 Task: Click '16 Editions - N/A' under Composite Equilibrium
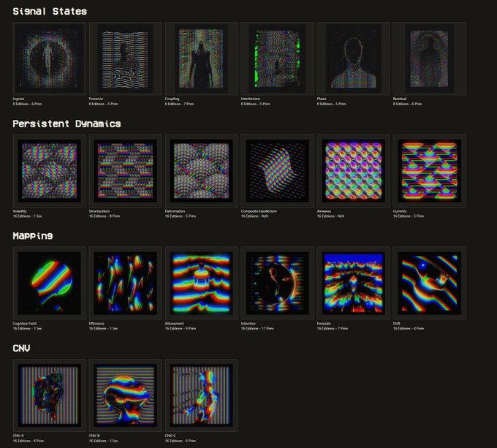254,216
